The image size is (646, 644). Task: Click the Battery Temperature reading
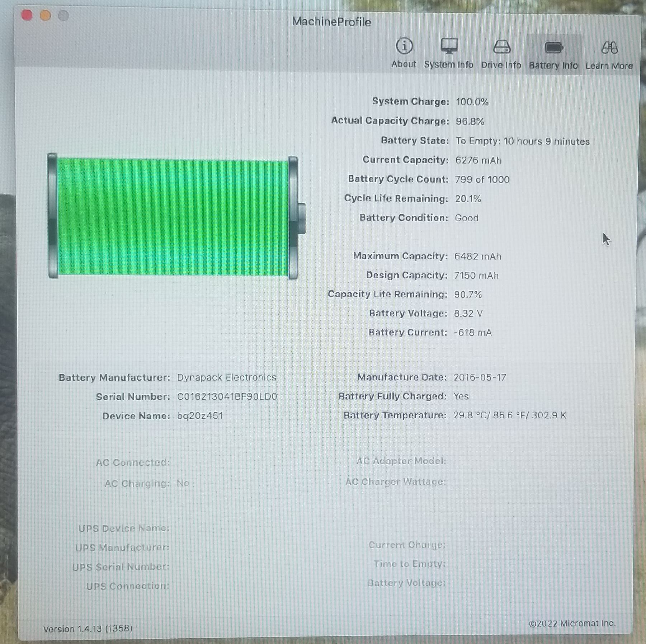pos(509,415)
